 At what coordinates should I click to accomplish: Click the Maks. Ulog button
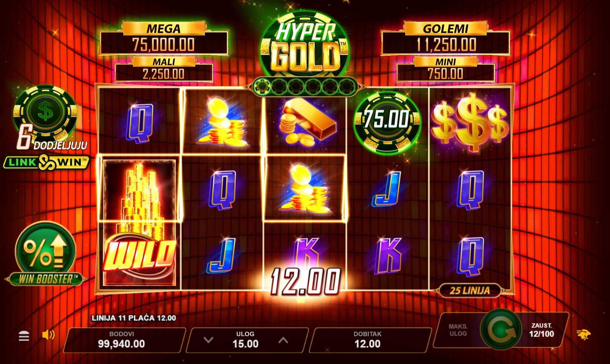click(x=458, y=330)
